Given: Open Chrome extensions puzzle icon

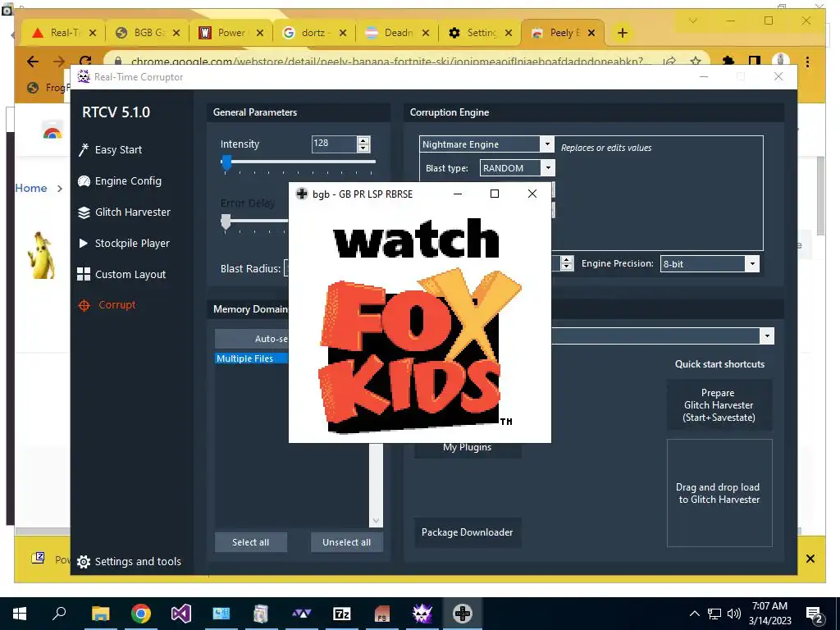Looking at the screenshot, I should [x=728, y=61].
